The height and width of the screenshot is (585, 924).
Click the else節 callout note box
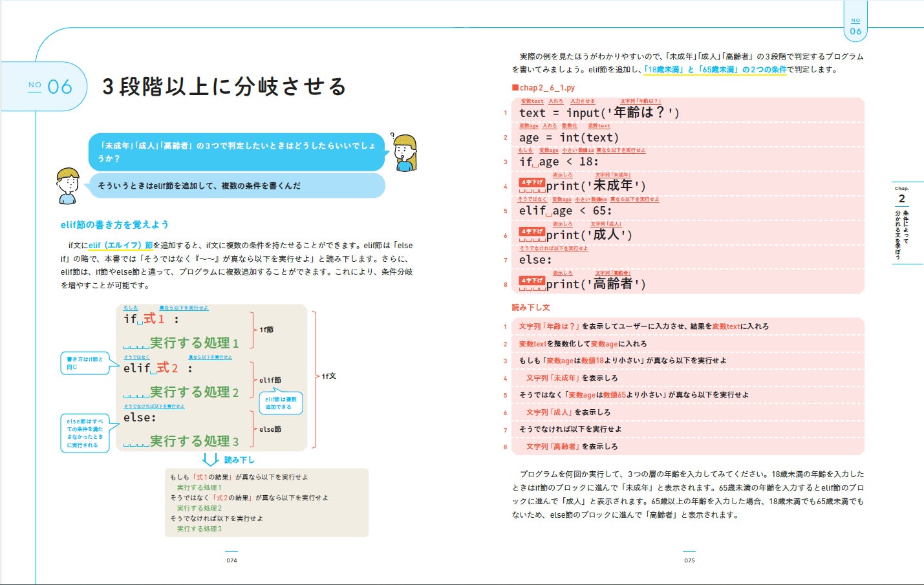click(x=85, y=433)
